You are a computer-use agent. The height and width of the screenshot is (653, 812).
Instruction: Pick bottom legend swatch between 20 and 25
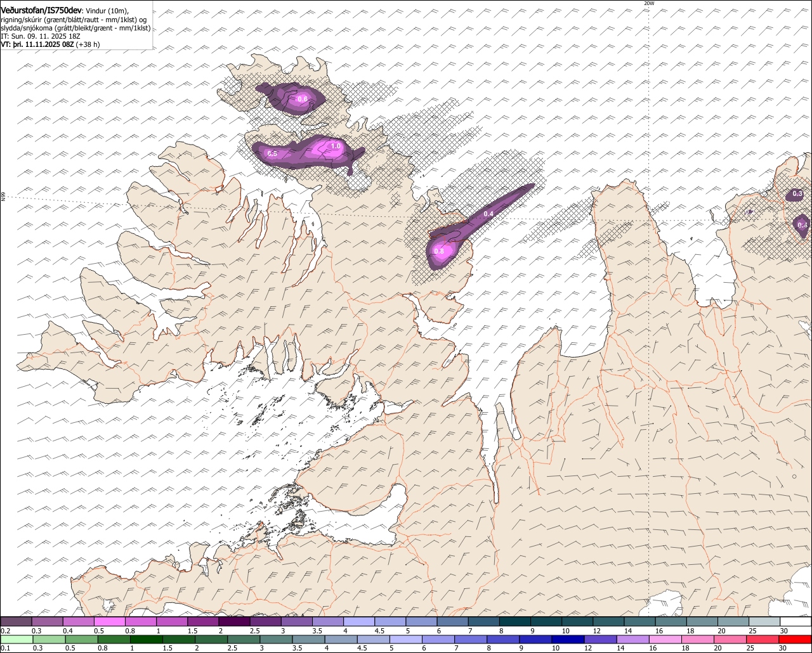[731, 639]
